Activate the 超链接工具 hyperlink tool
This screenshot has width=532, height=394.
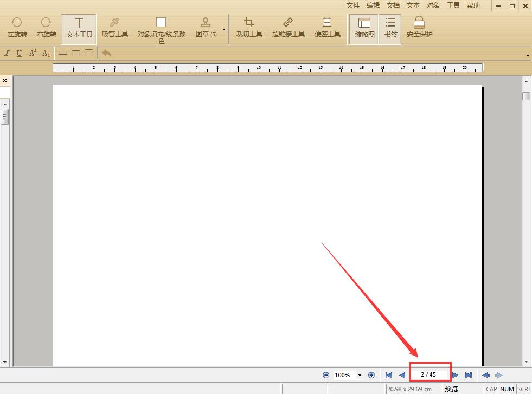click(288, 23)
